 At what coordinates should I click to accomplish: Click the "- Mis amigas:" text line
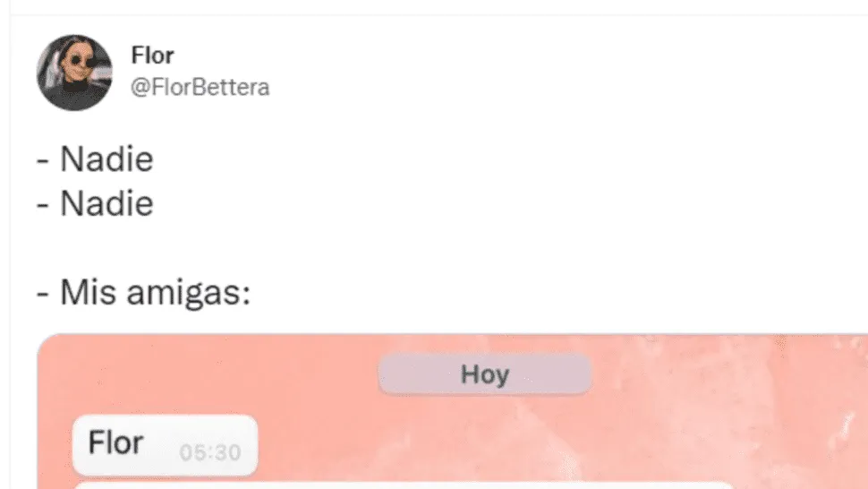click(143, 292)
